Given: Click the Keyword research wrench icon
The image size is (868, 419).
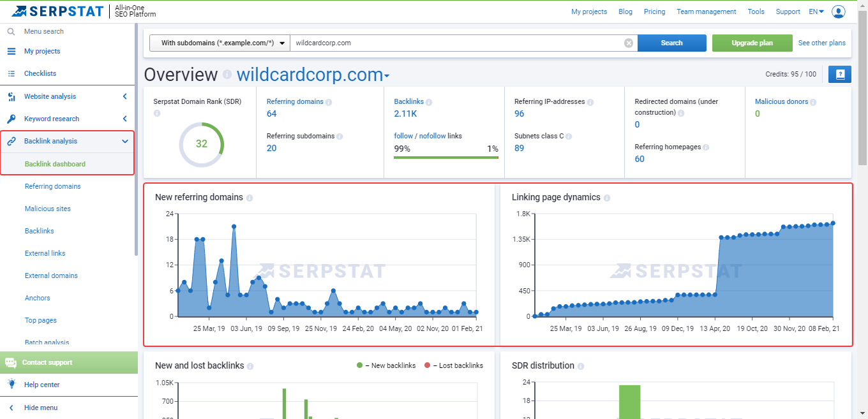Looking at the screenshot, I should pos(10,119).
